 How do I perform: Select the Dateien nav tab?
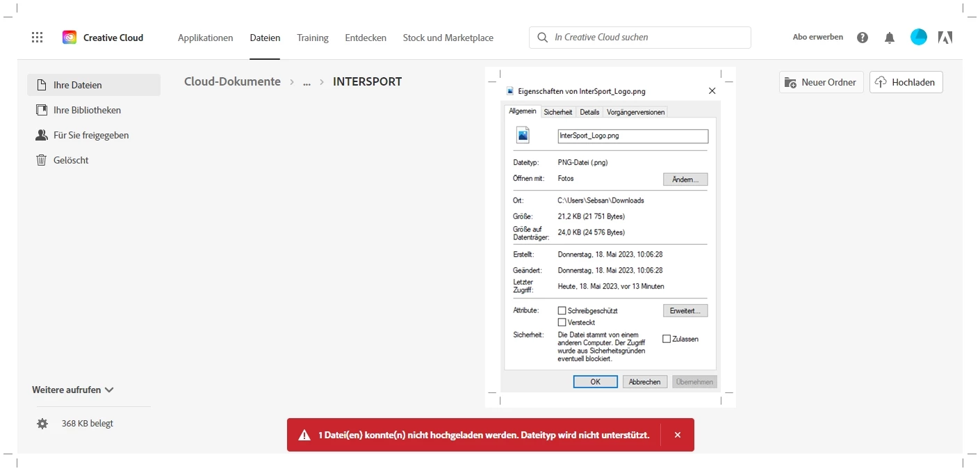pyautogui.click(x=265, y=38)
